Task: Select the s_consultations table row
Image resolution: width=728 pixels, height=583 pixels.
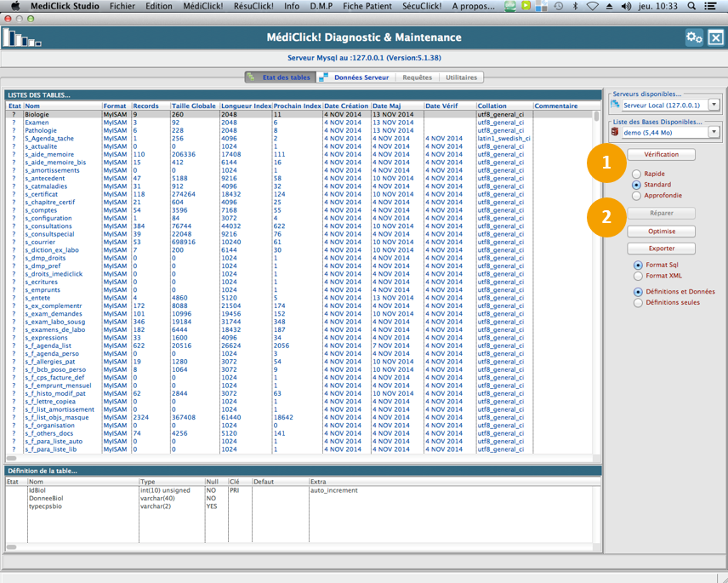Action: pos(49,226)
